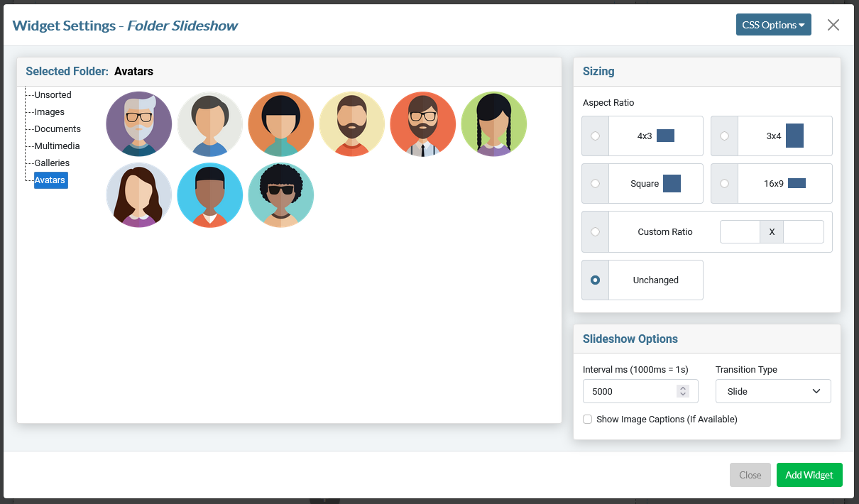Image resolution: width=859 pixels, height=504 pixels.
Task: Enable Show Image Captions checkbox
Action: (x=588, y=420)
